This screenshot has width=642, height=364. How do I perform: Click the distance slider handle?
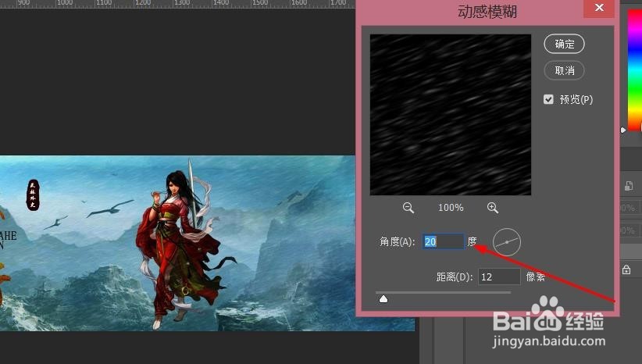coord(383,299)
